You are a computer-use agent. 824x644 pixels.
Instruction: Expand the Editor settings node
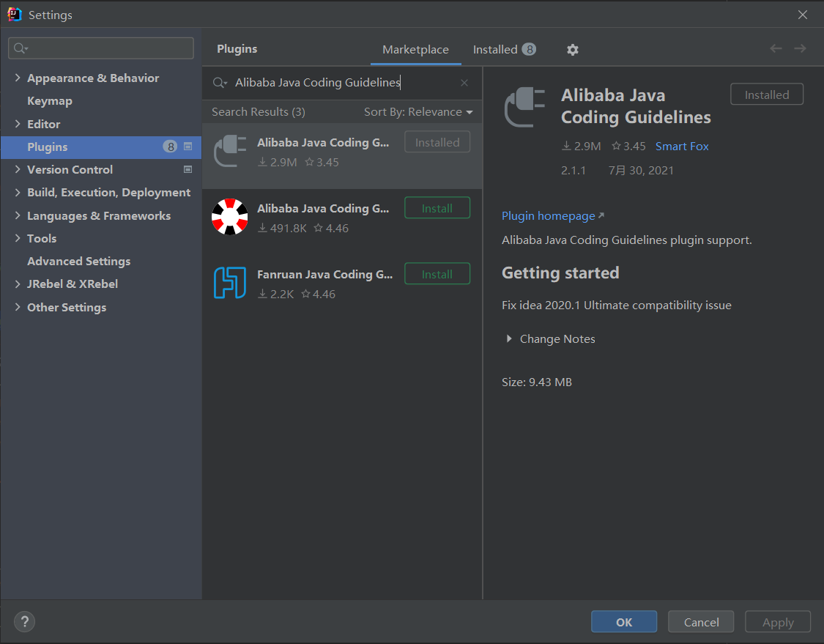18,124
